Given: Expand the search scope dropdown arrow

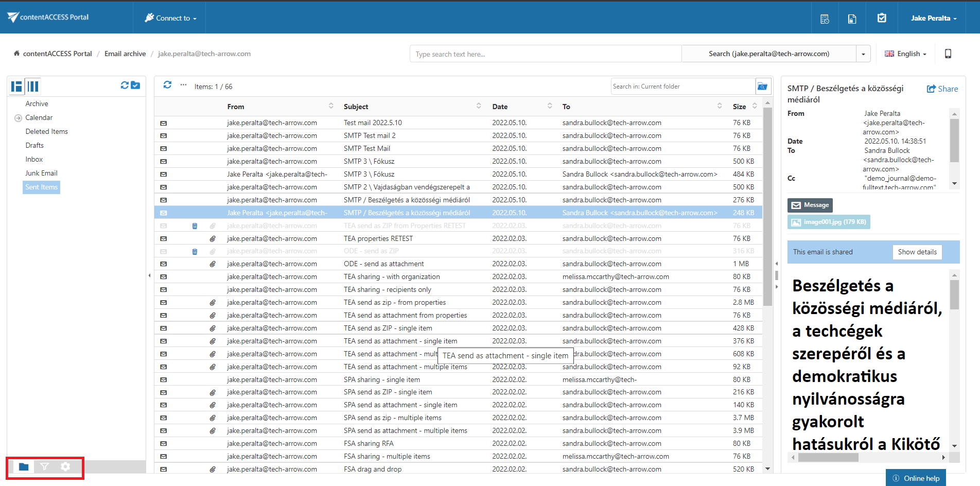Looking at the screenshot, I should tap(863, 54).
